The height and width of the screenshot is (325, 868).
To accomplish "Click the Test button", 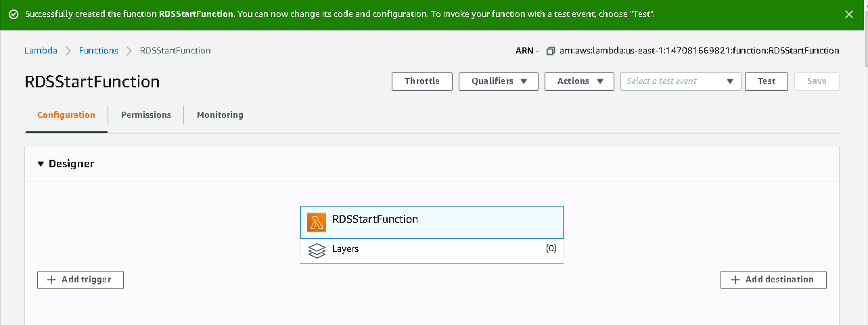I will pyautogui.click(x=766, y=81).
